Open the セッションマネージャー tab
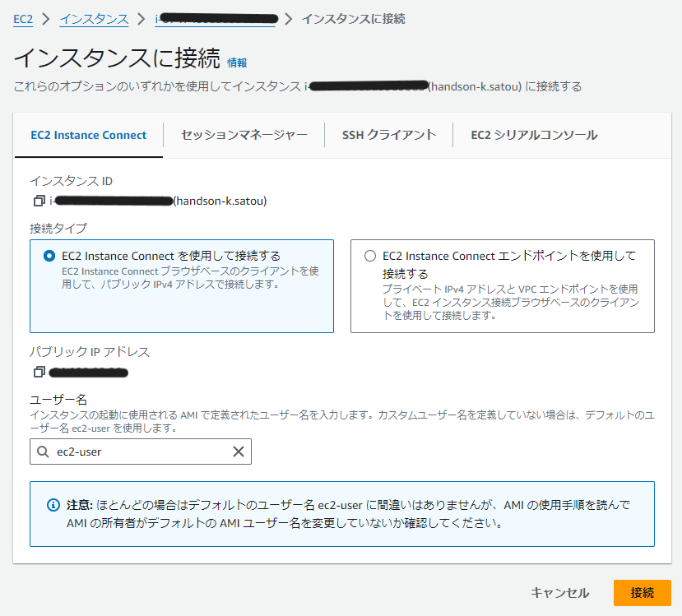The width and height of the screenshot is (682, 616). tap(244, 135)
